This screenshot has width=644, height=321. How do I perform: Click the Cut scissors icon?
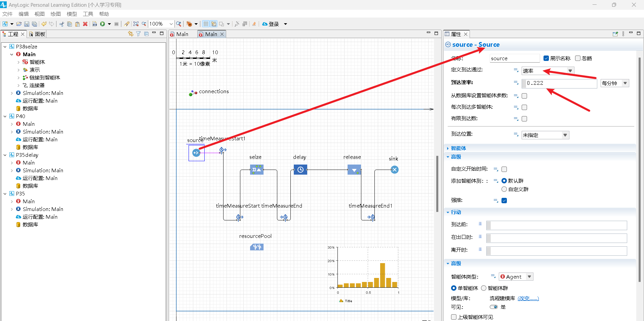(62, 24)
